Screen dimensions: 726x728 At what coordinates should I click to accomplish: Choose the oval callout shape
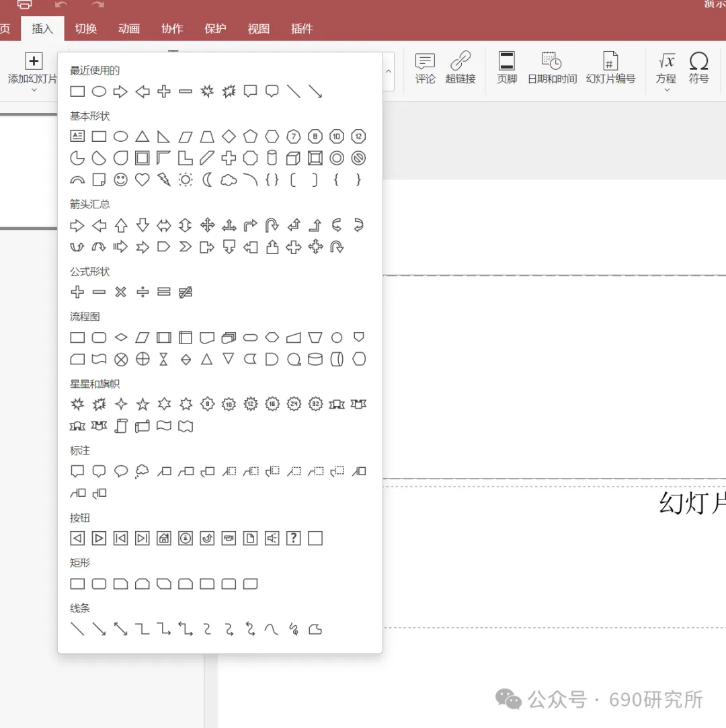click(x=121, y=471)
